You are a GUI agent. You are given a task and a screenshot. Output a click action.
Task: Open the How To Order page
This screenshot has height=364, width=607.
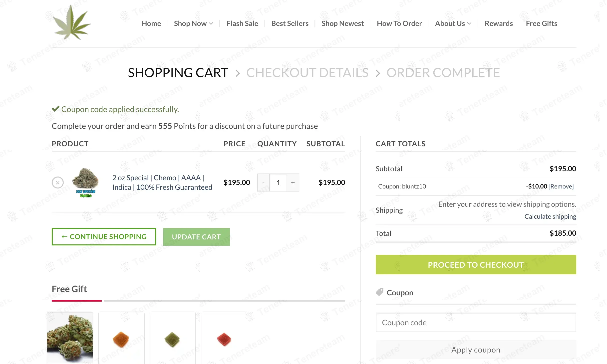click(x=399, y=23)
